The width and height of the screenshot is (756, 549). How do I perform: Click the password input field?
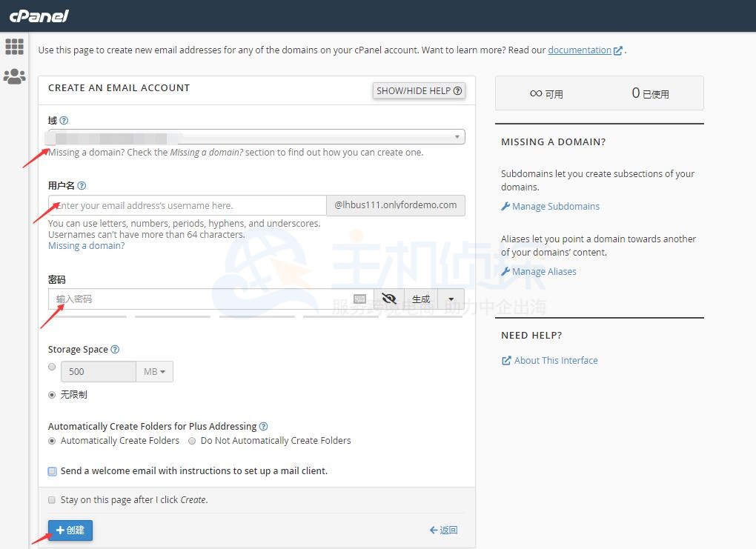point(210,299)
